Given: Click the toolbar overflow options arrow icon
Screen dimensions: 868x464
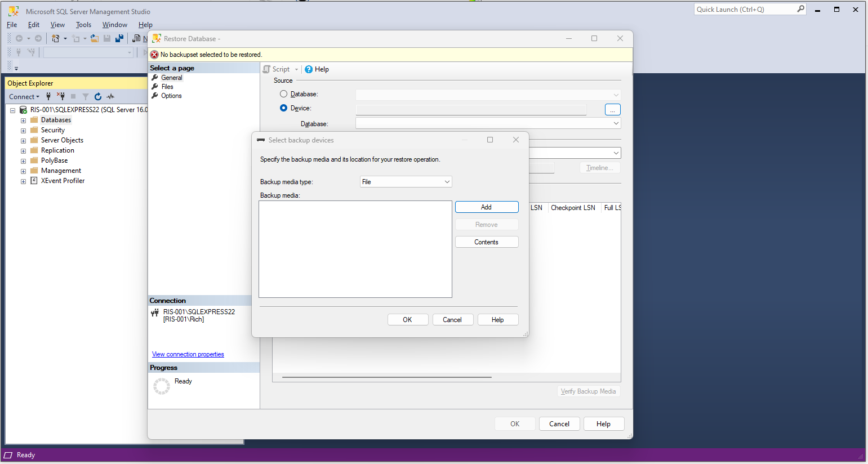Looking at the screenshot, I should pyautogui.click(x=16, y=68).
